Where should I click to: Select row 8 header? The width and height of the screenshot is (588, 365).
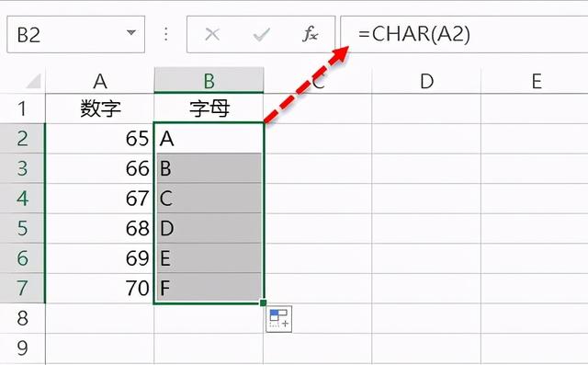[22, 318]
